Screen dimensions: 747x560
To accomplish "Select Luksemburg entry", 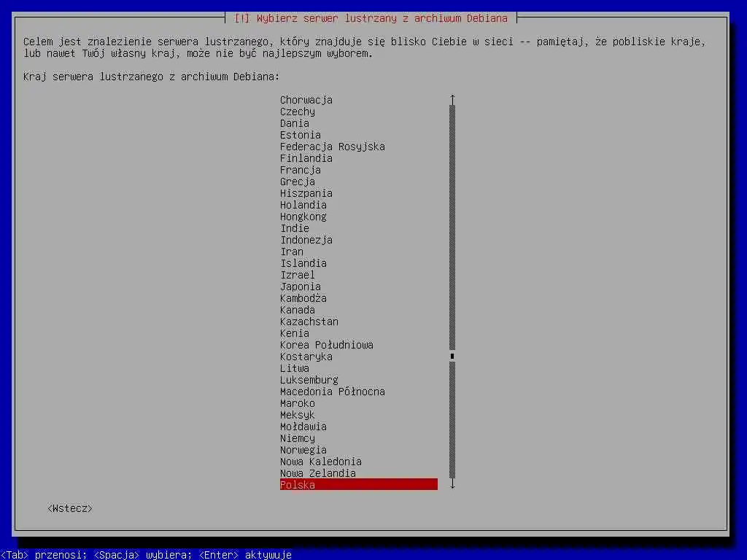I will [x=309, y=380].
